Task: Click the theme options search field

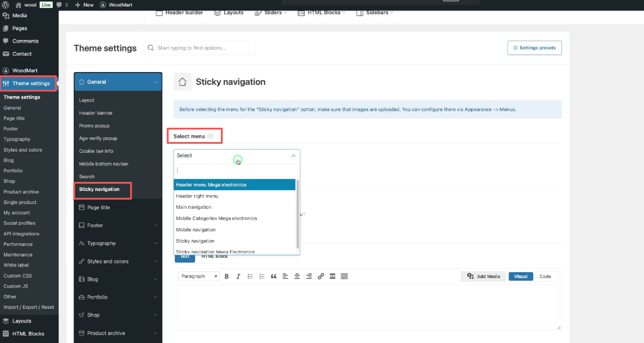Action: (199, 48)
